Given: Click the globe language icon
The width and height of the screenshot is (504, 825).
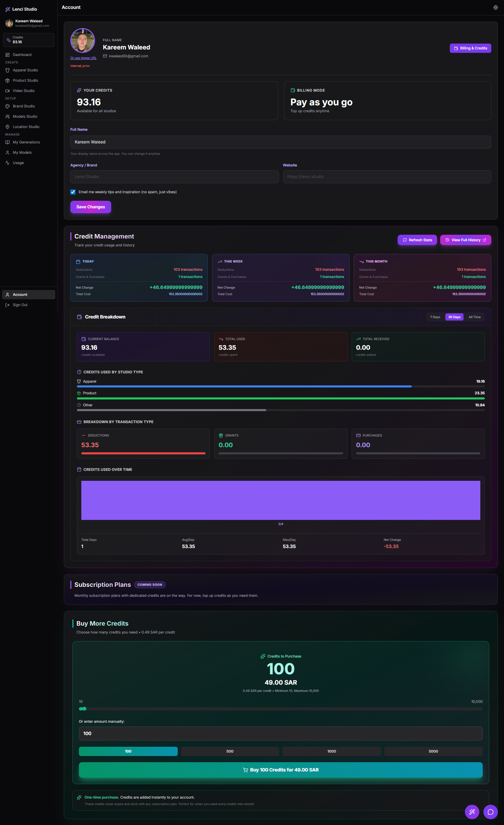Looking at the screenshot, I should pyautogui.click(x=495, y=8).
